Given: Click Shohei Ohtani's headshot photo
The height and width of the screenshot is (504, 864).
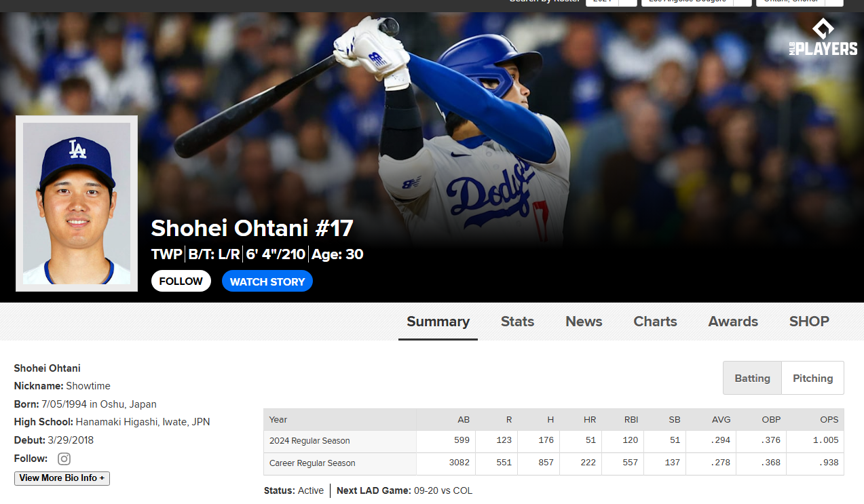Looking at the screenshot, I should 77,203.
